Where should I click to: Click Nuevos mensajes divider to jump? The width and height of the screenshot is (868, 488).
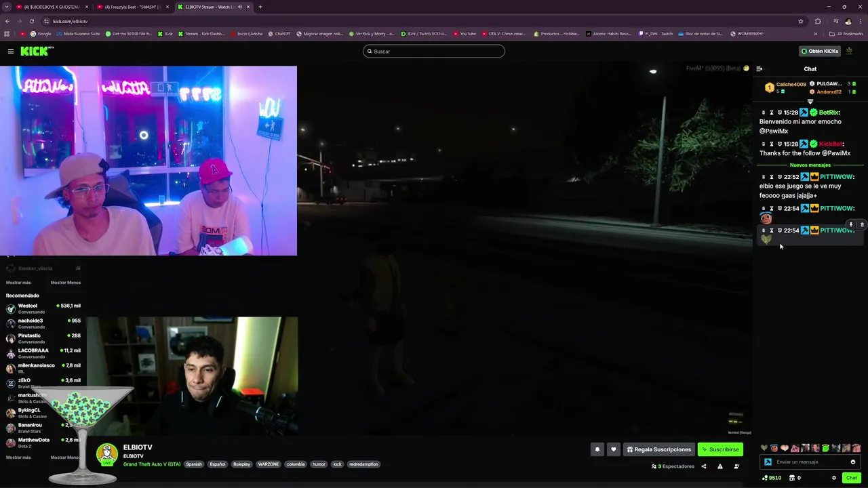[x=810, y=165]
